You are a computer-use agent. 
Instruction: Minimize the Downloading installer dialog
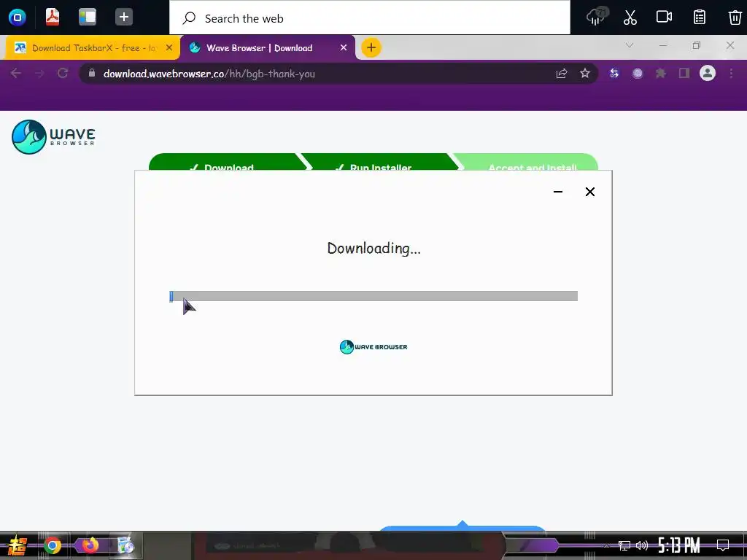point(558,192)
